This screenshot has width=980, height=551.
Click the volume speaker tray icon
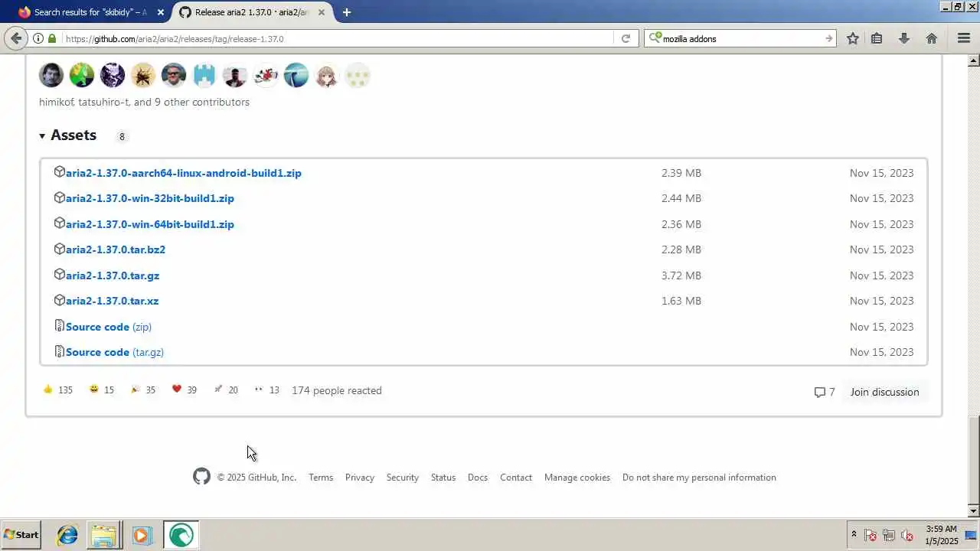[907, 535]
